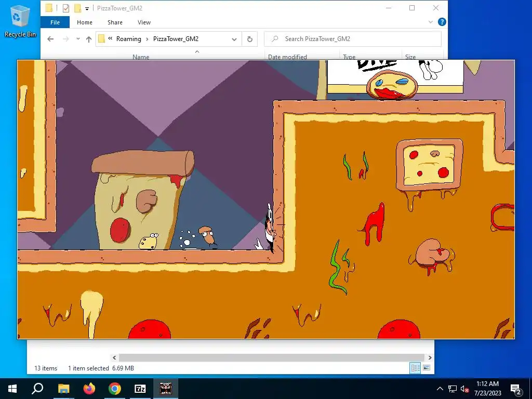
Task: Click the '1 item selected 6.69 MB' text
Action: 101,368
